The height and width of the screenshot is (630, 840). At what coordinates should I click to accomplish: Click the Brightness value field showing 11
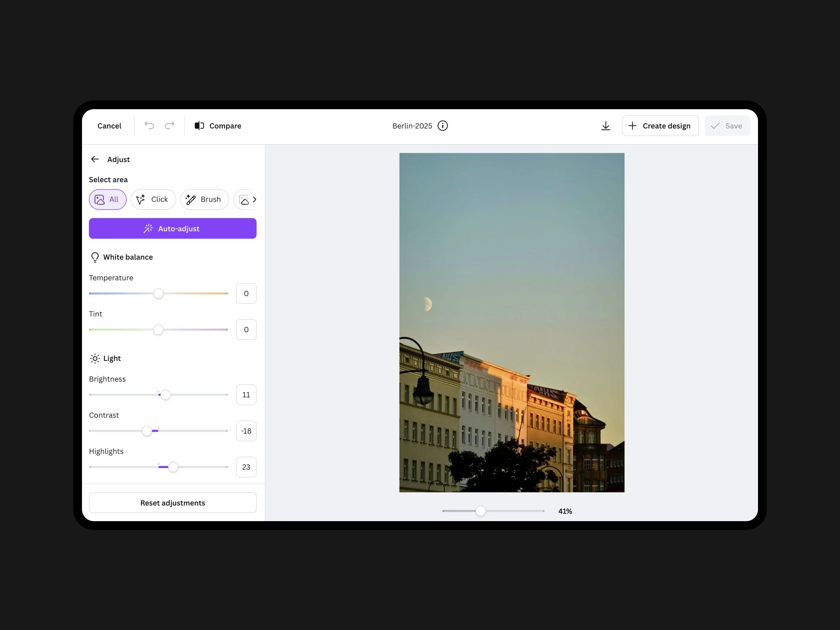pos(246,395)
